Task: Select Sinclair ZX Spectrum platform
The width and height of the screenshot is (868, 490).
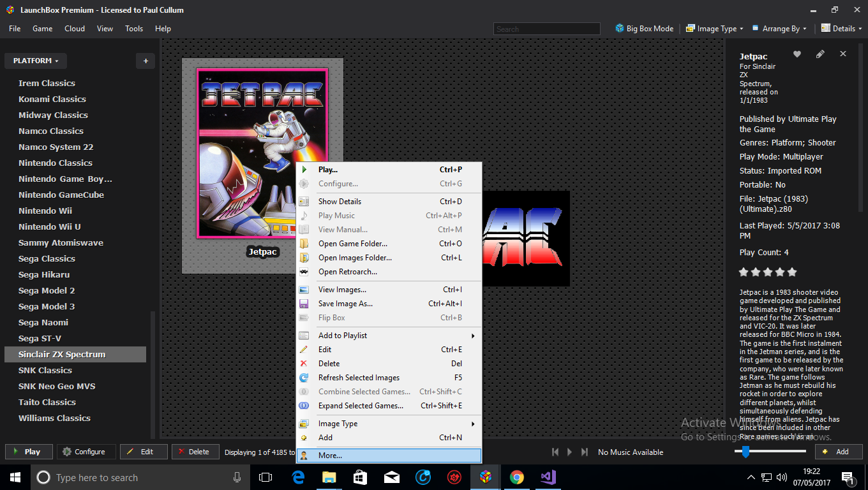Action: coord(75,354)
